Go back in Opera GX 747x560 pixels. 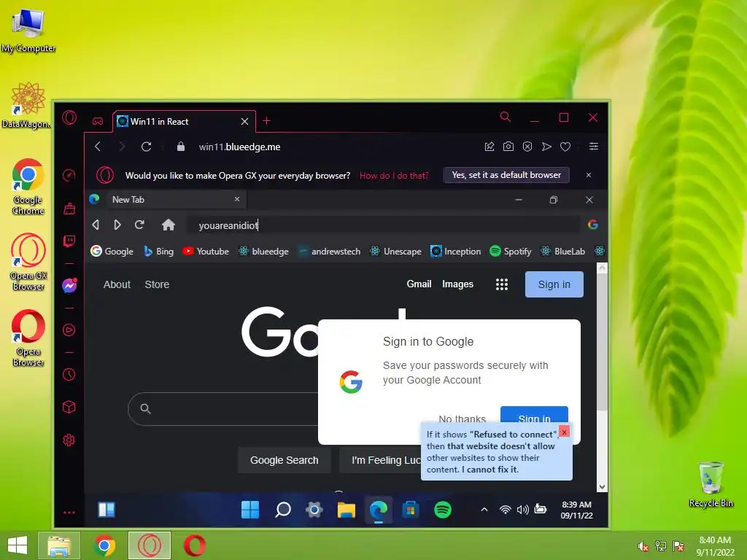pyautogui.click(x=98, y=147)
